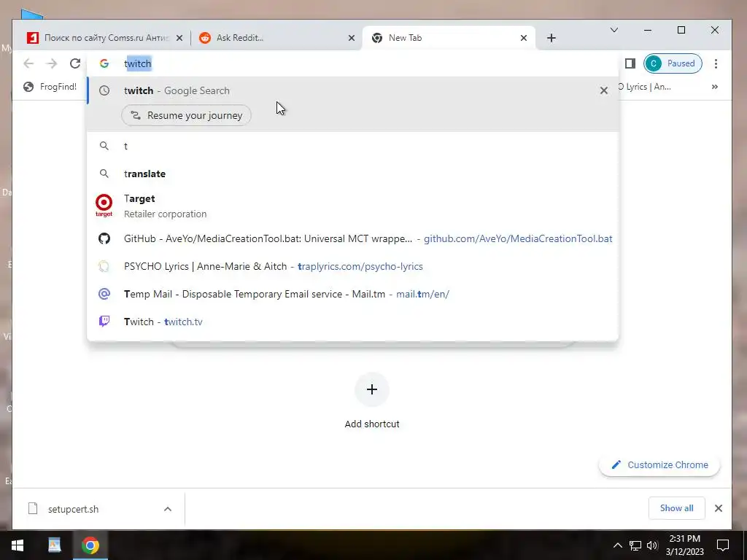Select the 'translate' search suggestion
The height and width of the screenshot is (560, 747).
pyautogui.click(x=352, y=174)
